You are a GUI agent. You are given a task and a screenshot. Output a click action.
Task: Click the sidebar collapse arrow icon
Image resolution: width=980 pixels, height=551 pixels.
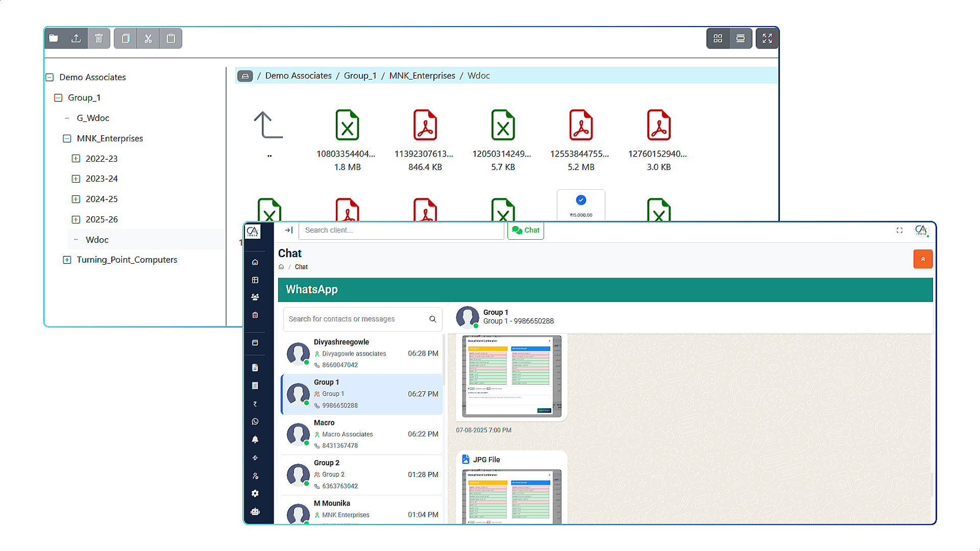coord(289,230)
